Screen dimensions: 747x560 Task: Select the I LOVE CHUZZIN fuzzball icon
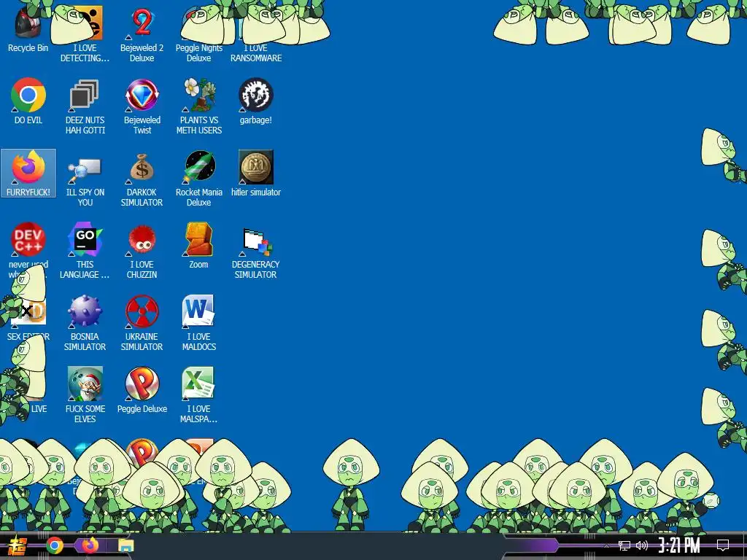click(142, 239)
